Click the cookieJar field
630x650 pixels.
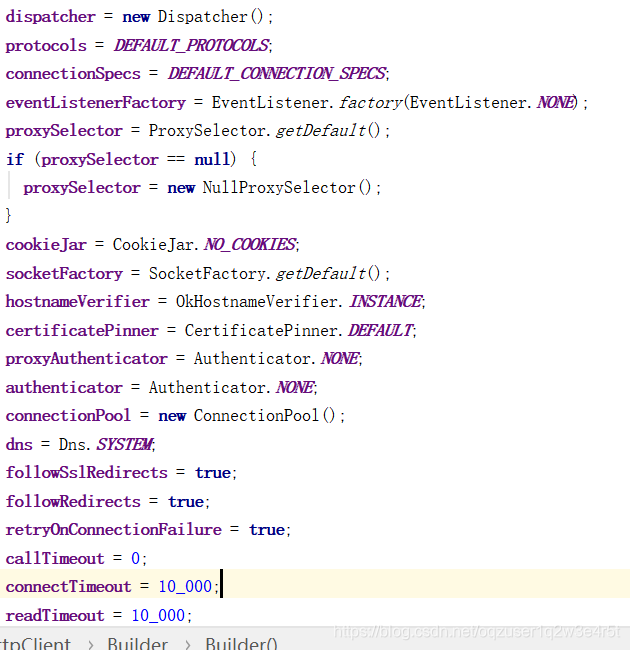coord(46,245)
